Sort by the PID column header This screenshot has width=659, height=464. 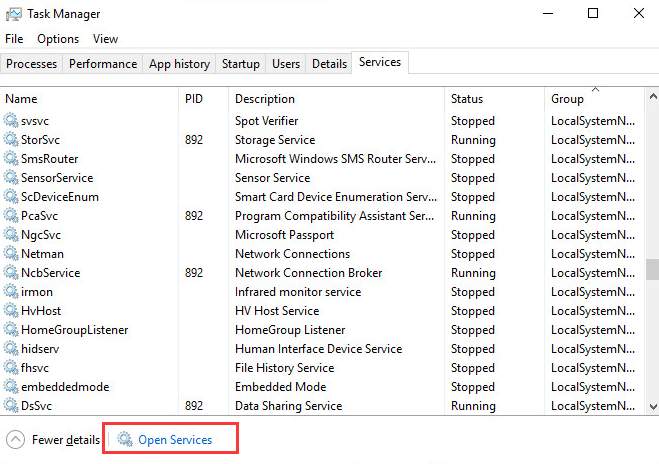(194, 99)
